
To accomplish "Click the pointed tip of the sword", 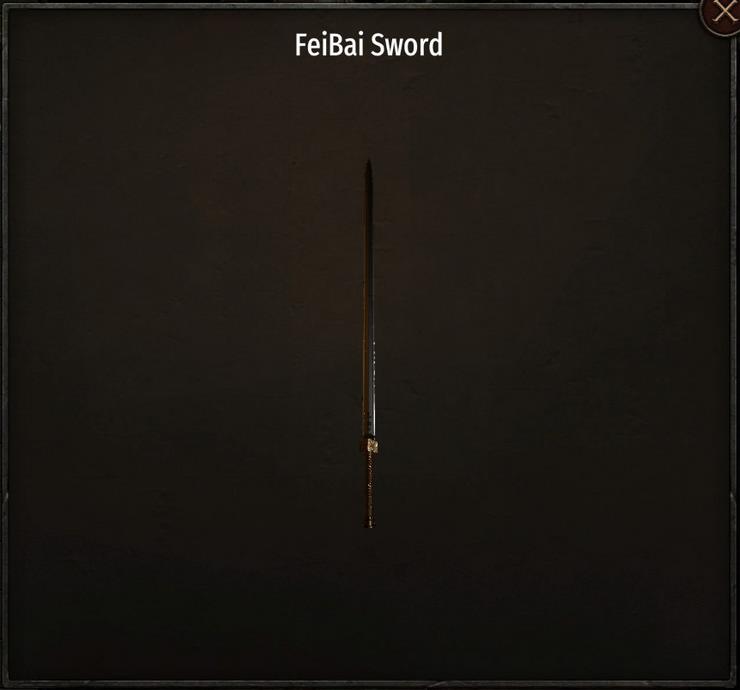I will pyautogui.click(x=369, y=164).
